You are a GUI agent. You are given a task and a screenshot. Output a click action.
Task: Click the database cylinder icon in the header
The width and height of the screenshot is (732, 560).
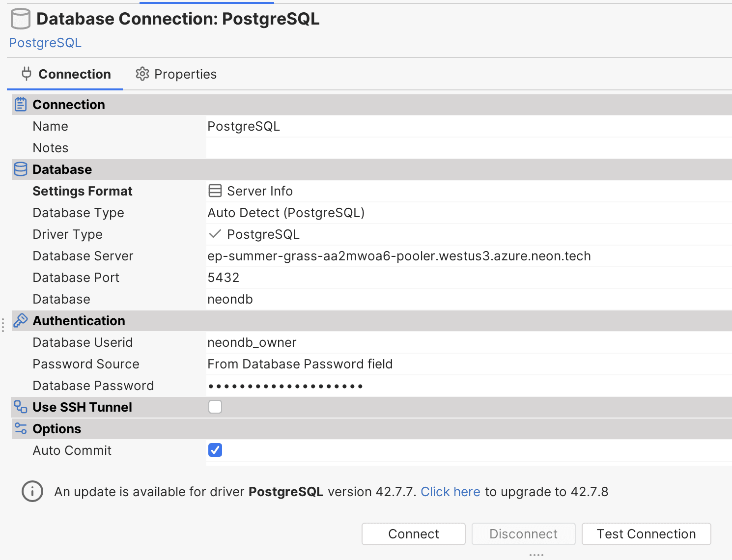20,19
